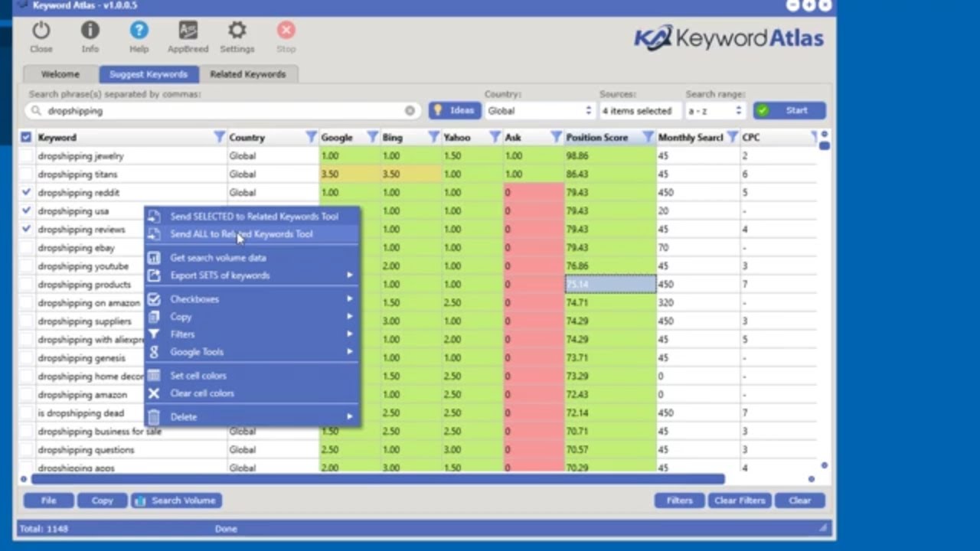Choose Send ALL to Related Keywords Tool

click(252, 234)
